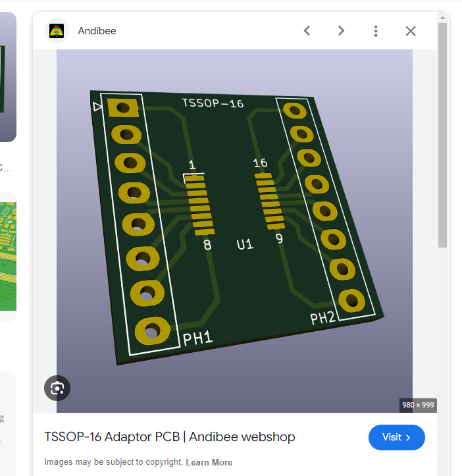Open the TSSOP-16 Adaptor PCB title link
This screenshot has width=462, height=476.
pyautogui.click(x=170, y=437)
